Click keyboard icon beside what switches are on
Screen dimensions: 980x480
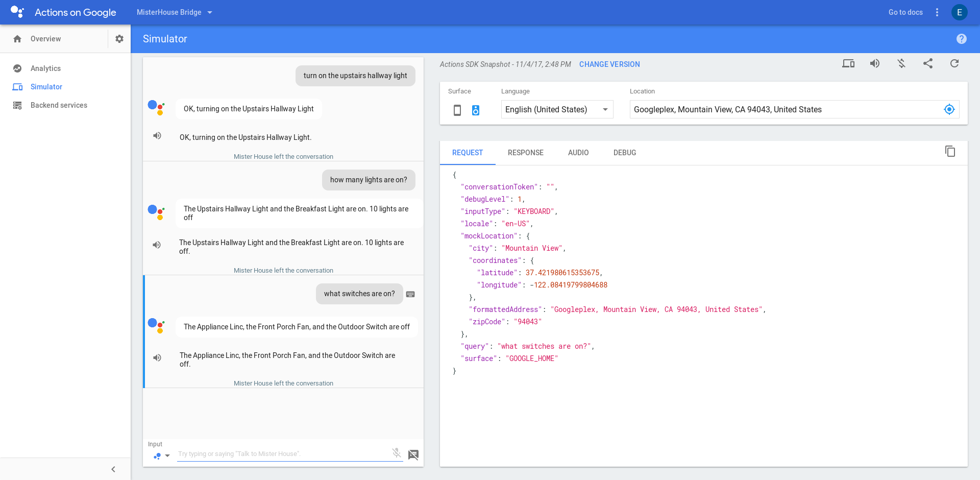[x=410, y=294]
